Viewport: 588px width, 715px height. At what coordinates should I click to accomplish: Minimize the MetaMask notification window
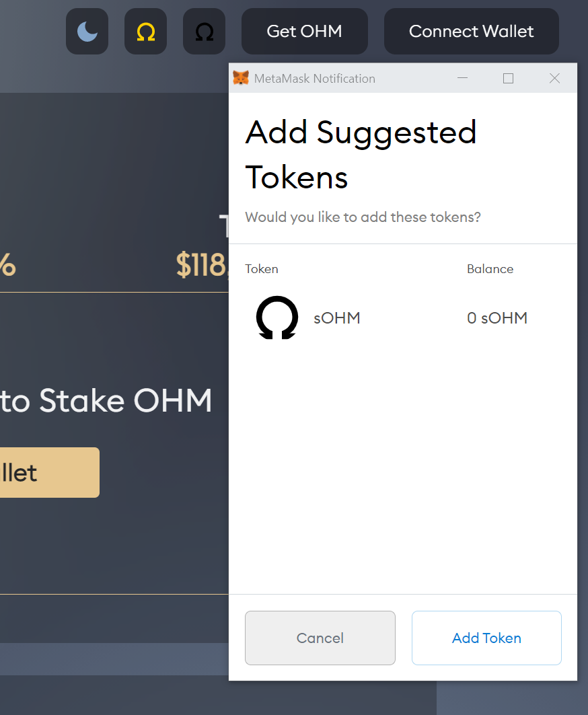pos(462,78)
